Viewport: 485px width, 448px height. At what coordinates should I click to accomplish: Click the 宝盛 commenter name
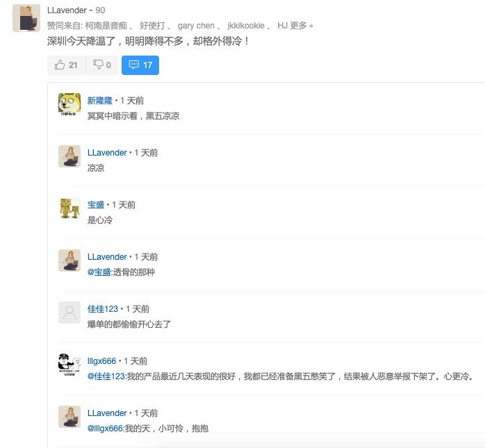coord(96,205)
